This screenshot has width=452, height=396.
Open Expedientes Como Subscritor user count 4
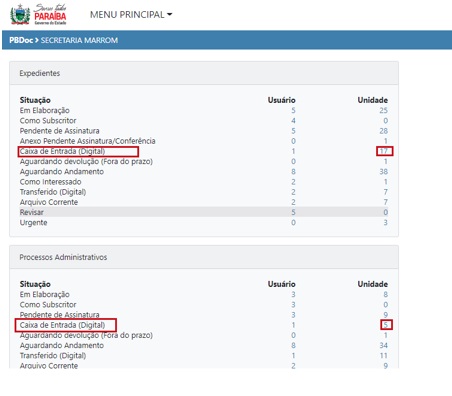click(293, 121)
